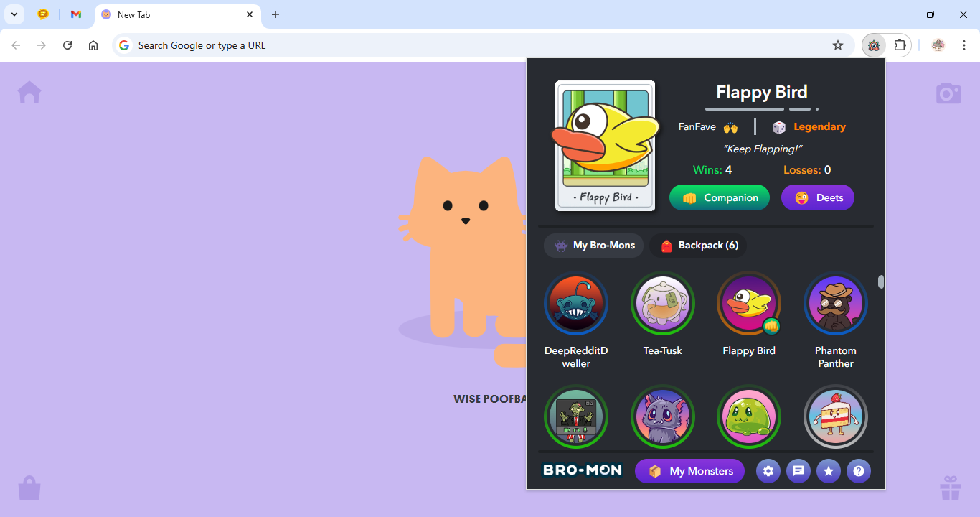The height and width of the screenshot is (517, 980).
Task: Click the large Flappy Bird card image
Action: coord(605,146)
